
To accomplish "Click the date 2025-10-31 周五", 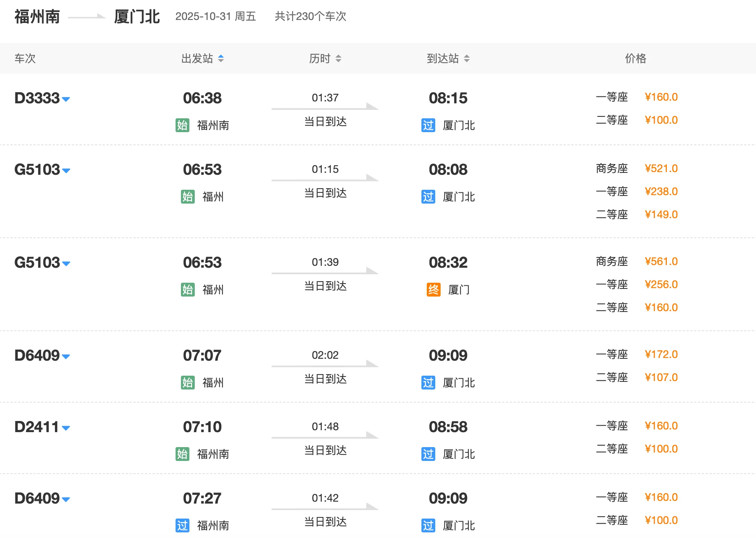I will point(216,16).
